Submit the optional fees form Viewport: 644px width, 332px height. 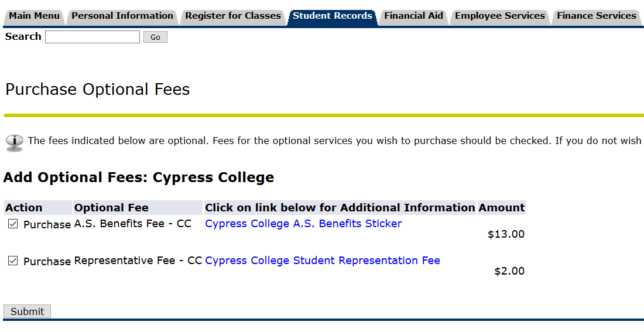(27, 312)
